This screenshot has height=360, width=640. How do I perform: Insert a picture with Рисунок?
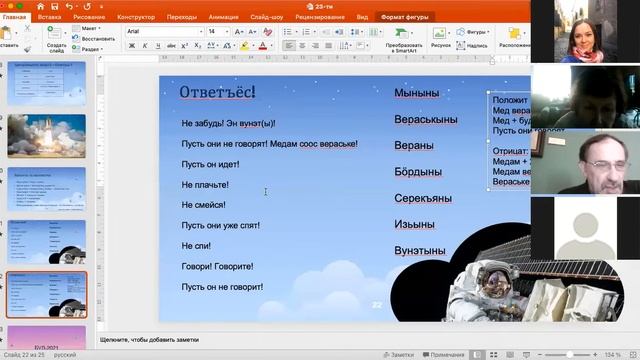click(440, 38)
